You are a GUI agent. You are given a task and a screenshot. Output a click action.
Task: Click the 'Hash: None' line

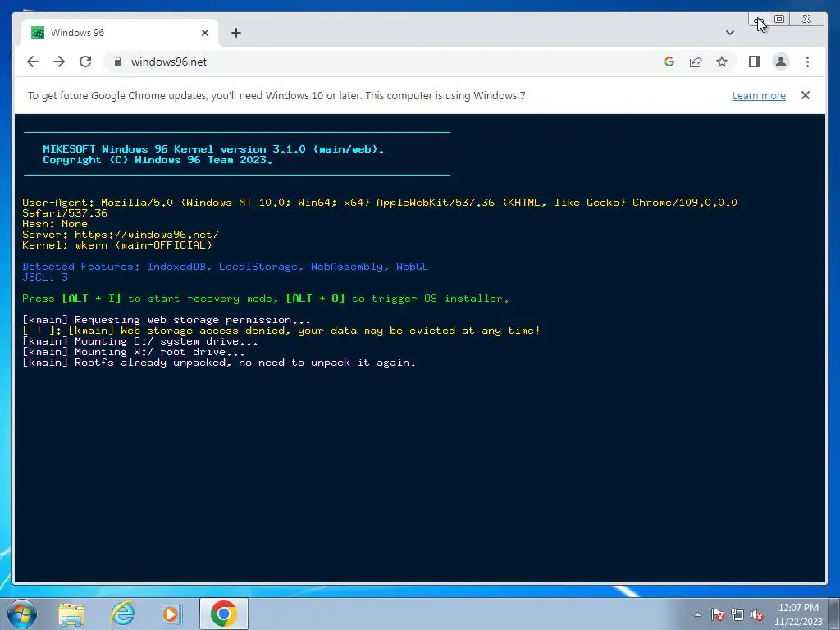coord(55,224)
